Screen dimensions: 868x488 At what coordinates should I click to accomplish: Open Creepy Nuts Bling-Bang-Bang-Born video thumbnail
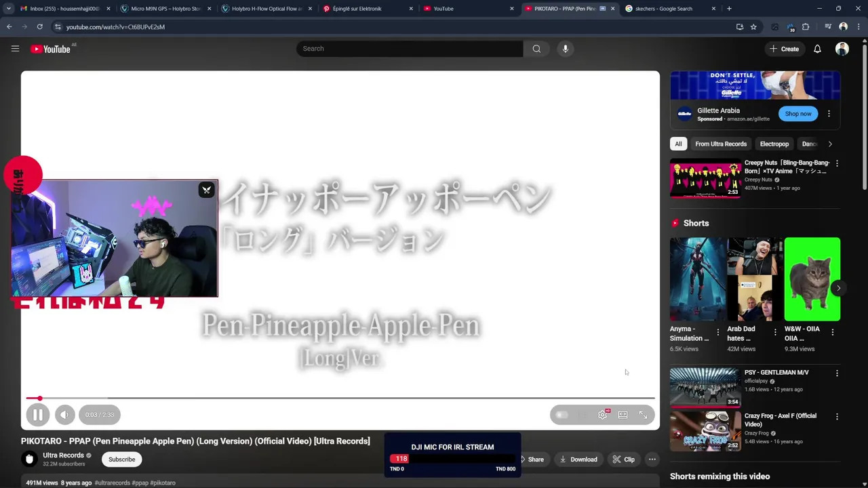pyautogui.click(x=705, y=178)
